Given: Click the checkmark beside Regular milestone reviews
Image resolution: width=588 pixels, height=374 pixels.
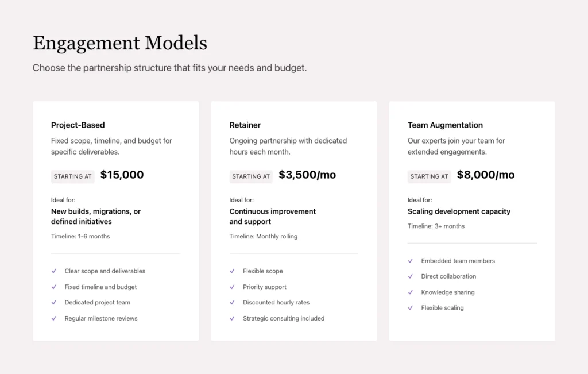Looking at the screenshot, I should pyautogui.click(x=54, y=318).
